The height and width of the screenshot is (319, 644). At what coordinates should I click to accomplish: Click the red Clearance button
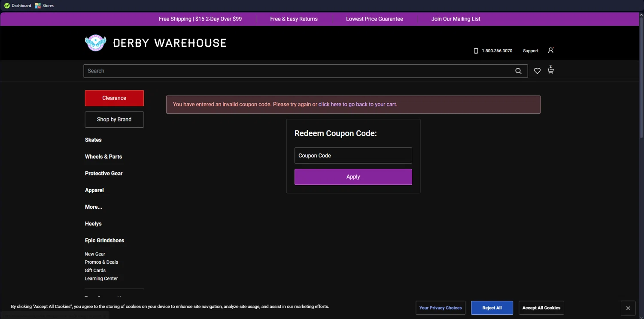(x=114, y=98)
